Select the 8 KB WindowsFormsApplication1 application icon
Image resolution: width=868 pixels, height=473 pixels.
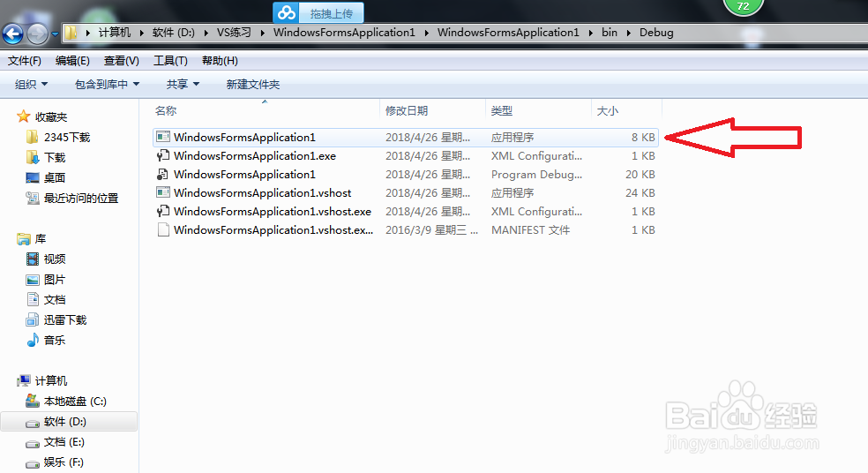[x=162, y=137]
